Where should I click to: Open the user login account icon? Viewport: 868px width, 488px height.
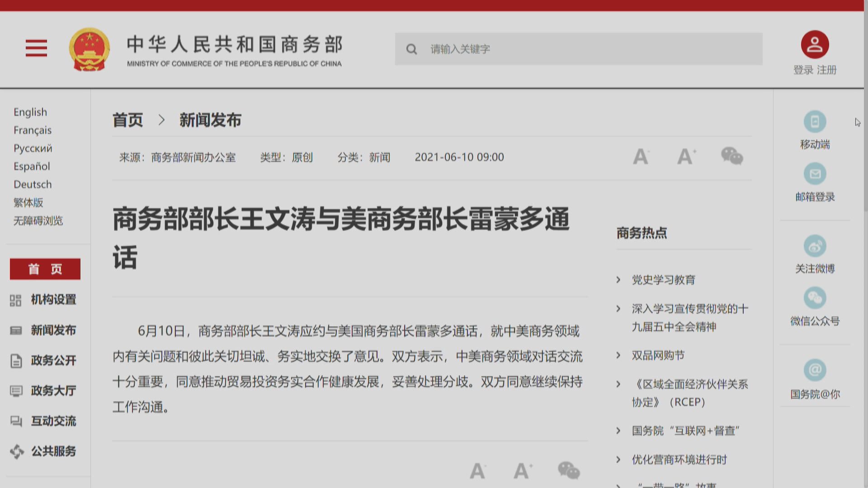click(815, 44)
